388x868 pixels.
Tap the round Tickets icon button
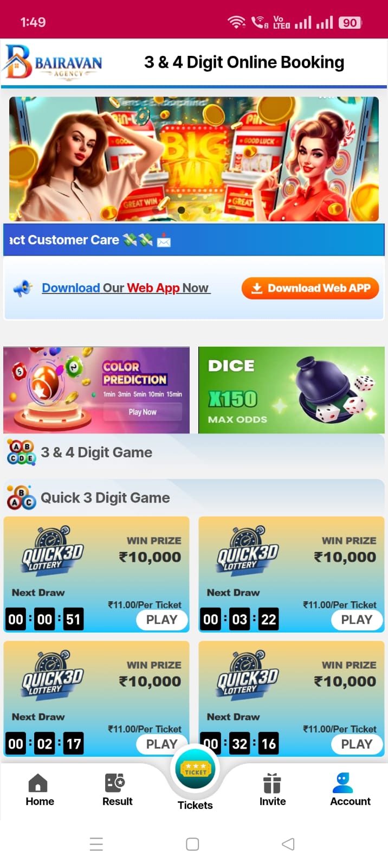click(x=195, y=769)
